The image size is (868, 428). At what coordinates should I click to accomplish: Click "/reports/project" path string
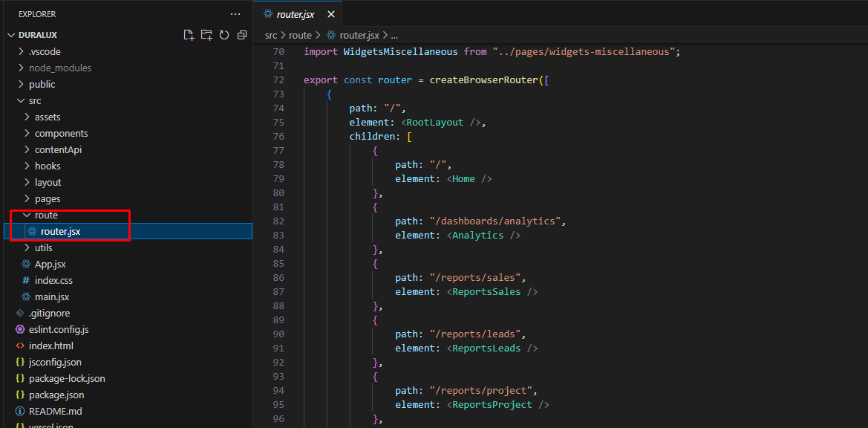click(x=480, y=390)
